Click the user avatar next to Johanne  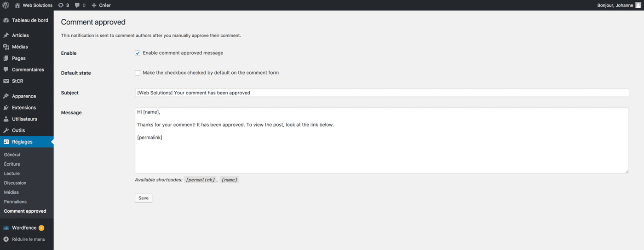(638, 5)
